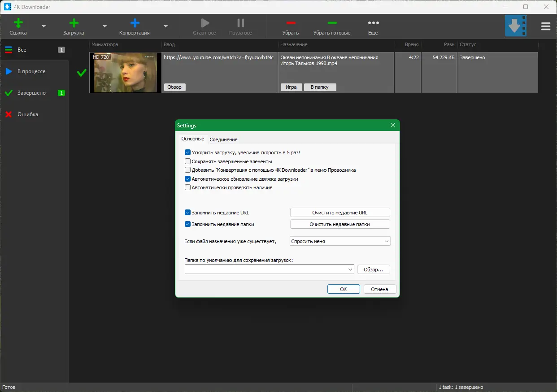Select the В процессе sidebar filter
Screen dimensions: 557x392
click(x=34, y=71)
